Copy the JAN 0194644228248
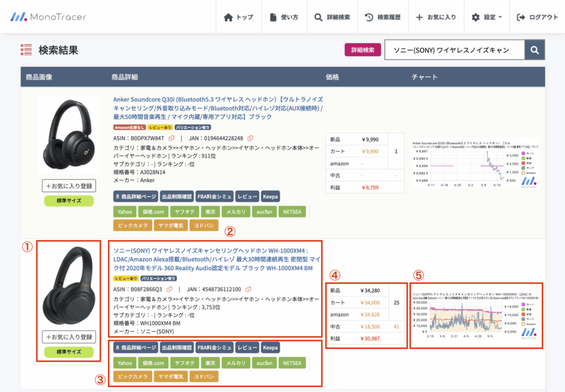565x392 pixels. coord(250,138)
